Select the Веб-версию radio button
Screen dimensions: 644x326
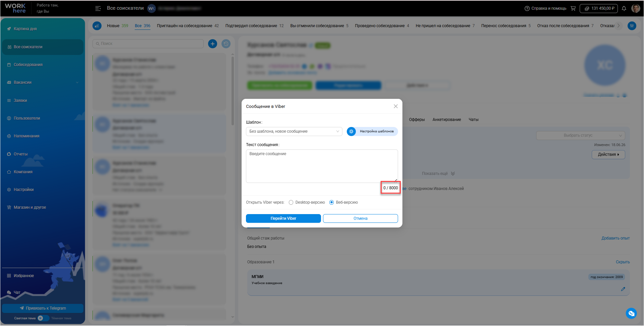[331, 202]
